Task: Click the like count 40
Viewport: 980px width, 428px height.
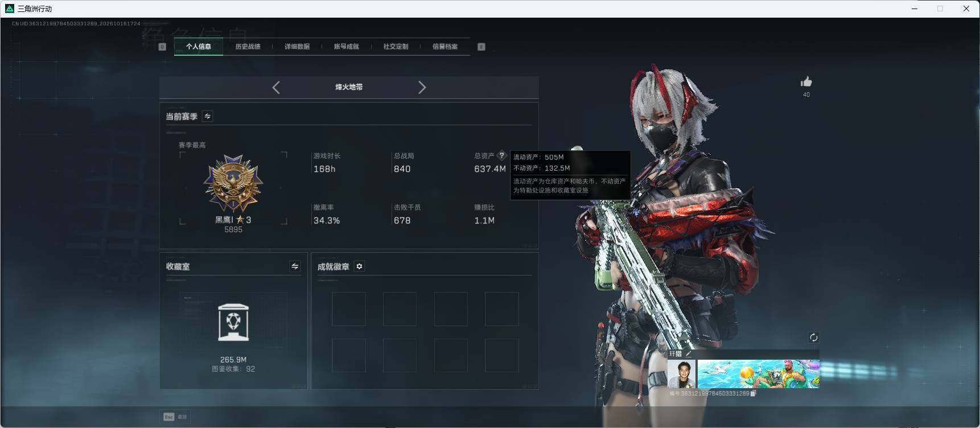Action: pos(806,94)
